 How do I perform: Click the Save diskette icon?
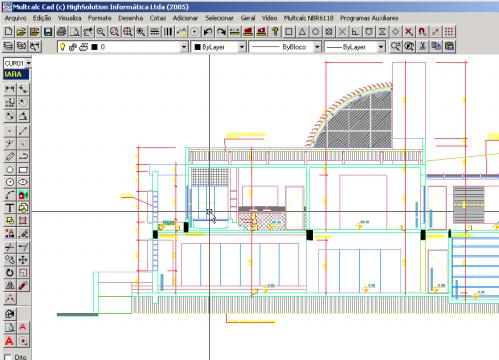(x=48, y=32)
